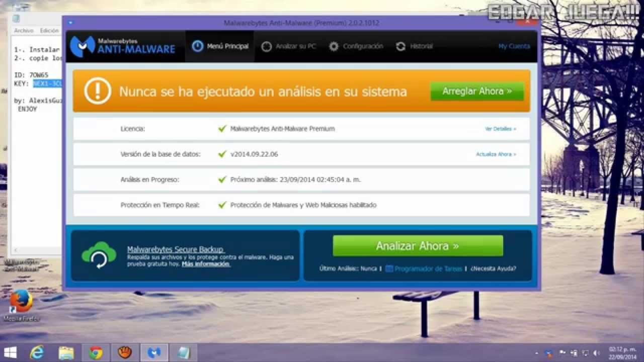This screenshot has height=362, width=644.
Task: Click the '1-. Instalar' line in Notepad
Action: point(37,50)
